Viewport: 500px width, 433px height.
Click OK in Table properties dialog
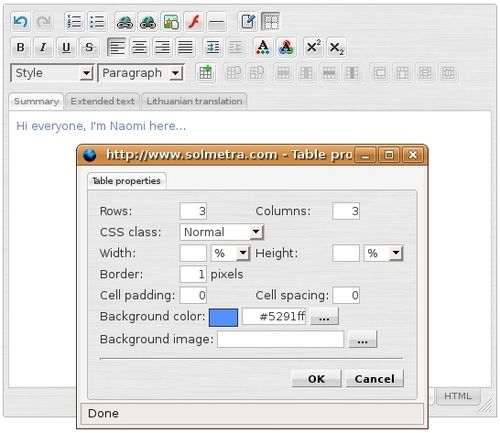316,379
